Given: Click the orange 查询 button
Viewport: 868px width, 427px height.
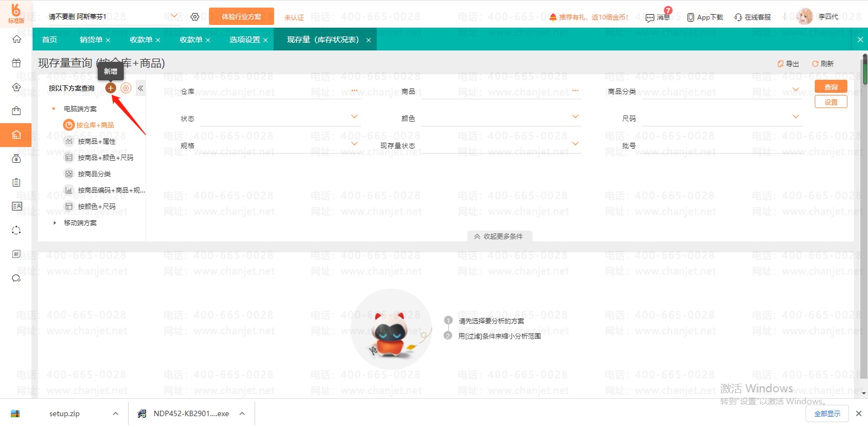Looking at the screenshot, I should (x=831, y=87).
